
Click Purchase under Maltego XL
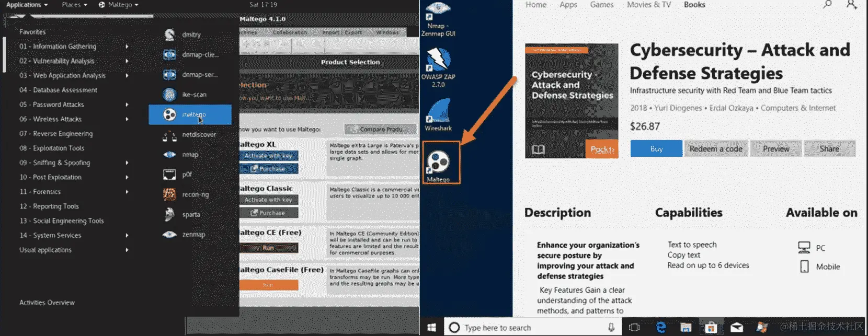coord(268,169)
